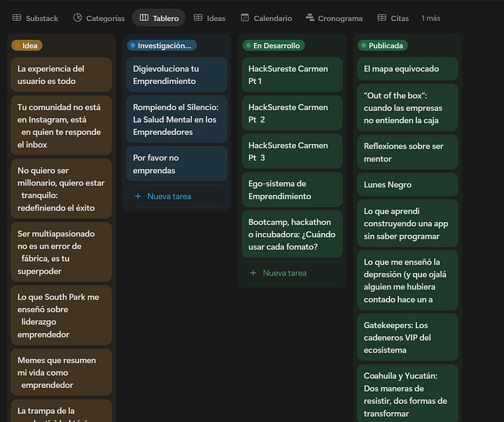This screenshot has height=422, width=504.
Task: Click the table icon beside Ideas
Action: (x=198, y=17)
